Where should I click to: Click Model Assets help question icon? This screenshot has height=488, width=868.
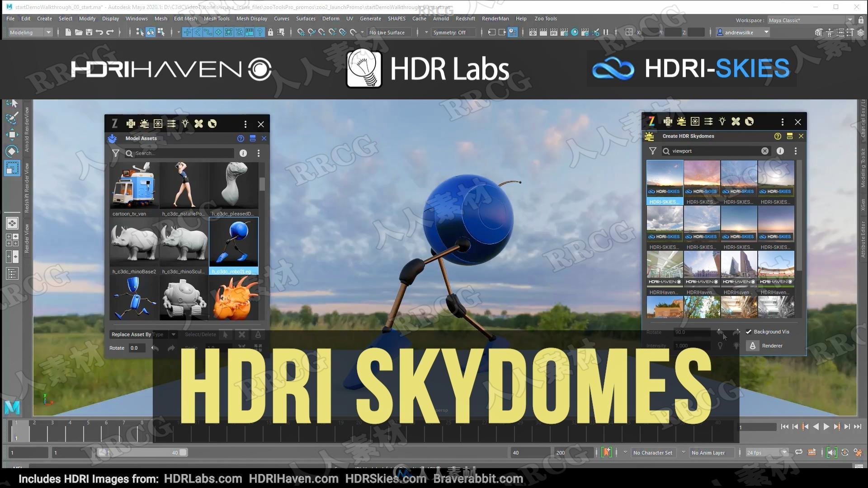coord(241,138)
